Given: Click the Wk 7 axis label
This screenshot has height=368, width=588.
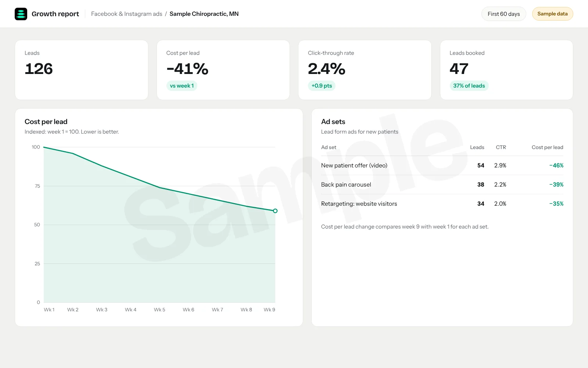Looking at the screenshot, I should (x=217, y=310).
